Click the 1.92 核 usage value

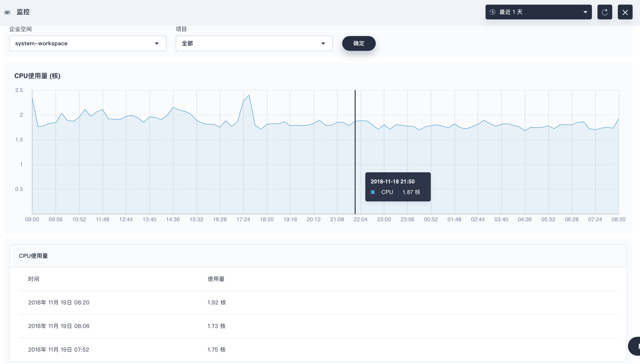click(x=216, y=303)
